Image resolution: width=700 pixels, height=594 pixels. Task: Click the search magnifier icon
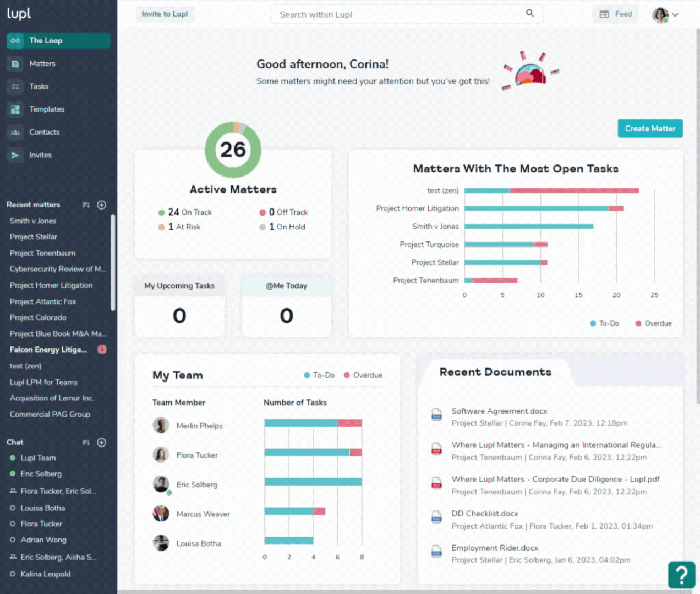click(x=529, y=13)
